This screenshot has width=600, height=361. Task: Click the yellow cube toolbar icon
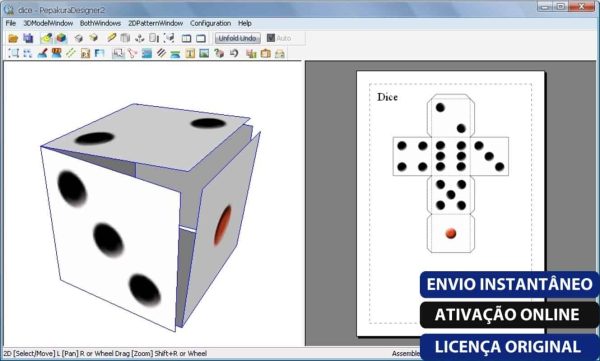click(x=93, y=38)
